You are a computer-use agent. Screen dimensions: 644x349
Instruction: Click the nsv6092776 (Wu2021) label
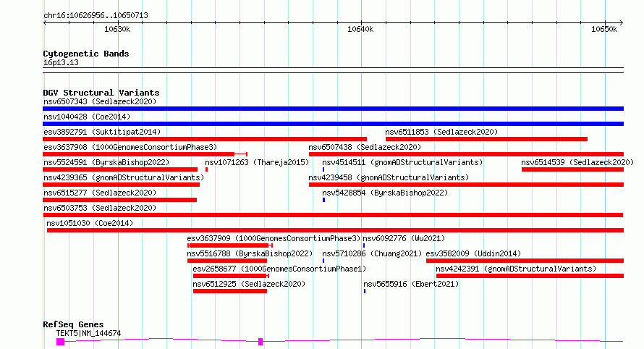pos(404,238)
